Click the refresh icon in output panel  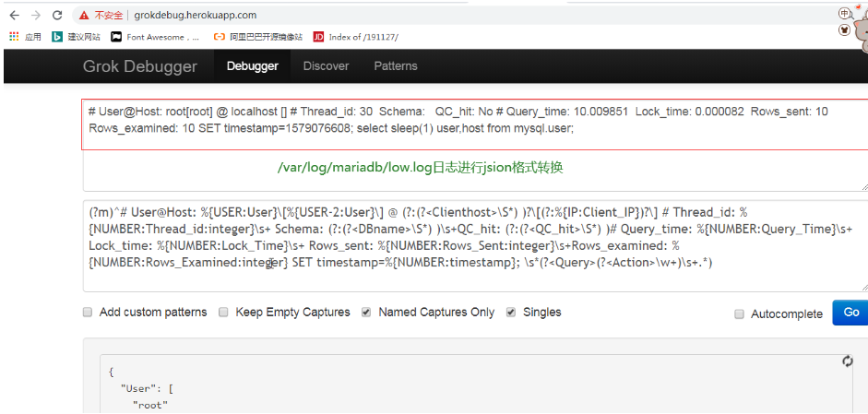coord(847,361)
